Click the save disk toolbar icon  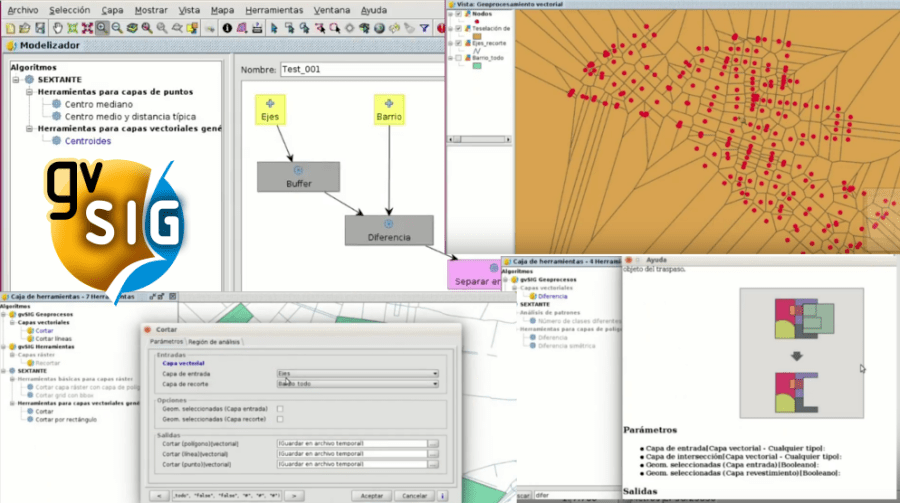pos(42,28)
